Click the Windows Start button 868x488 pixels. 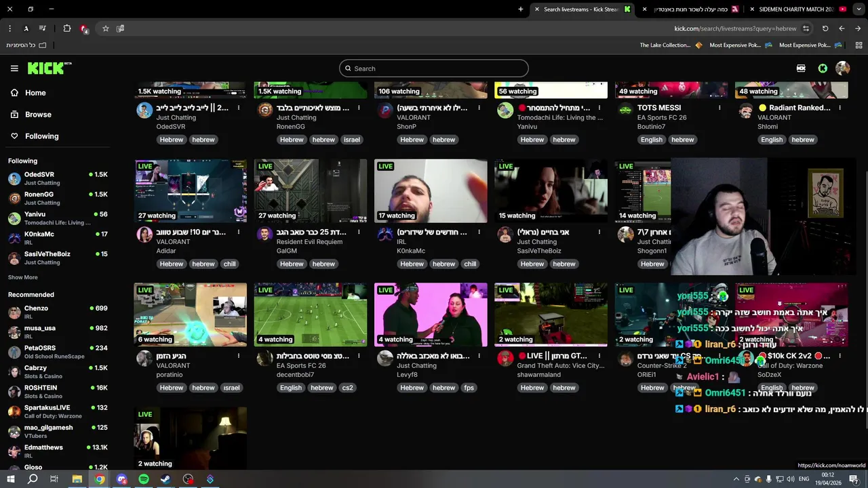coord(11,479)
